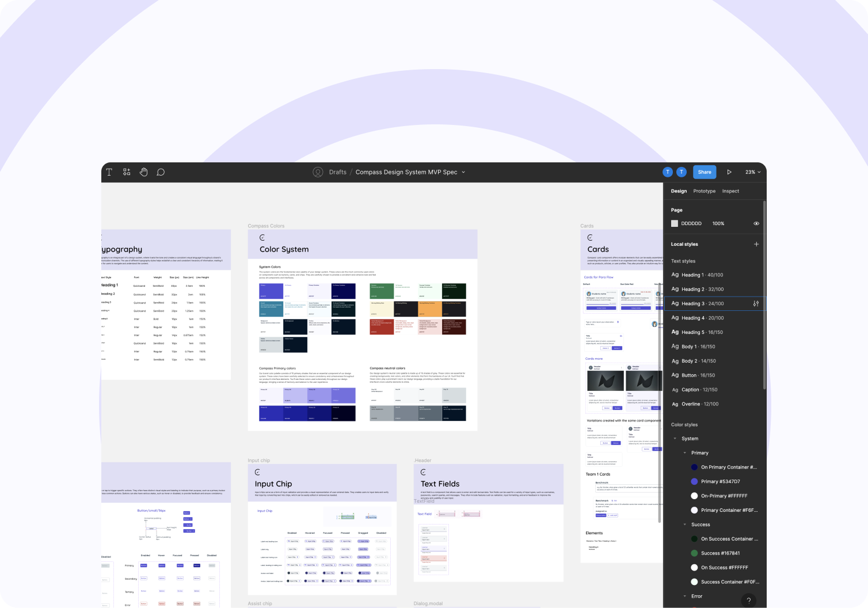This screenshot has width=868, height=608.
Task: Switch to the Prototype tab
Action: (705, 191)
